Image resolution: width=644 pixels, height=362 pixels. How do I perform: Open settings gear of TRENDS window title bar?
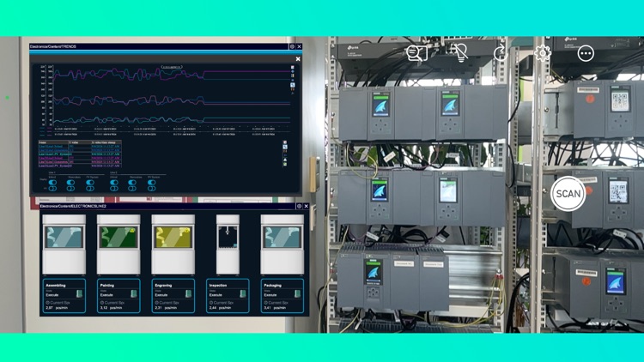pos(293,47)
